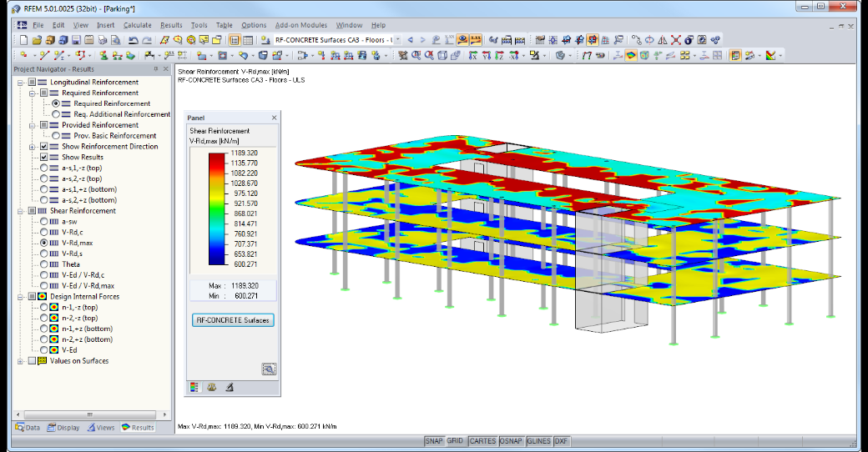Click the filter icon at panel bottom
Image resolution: width=868 pixels, height=452 pixels.
230,387
